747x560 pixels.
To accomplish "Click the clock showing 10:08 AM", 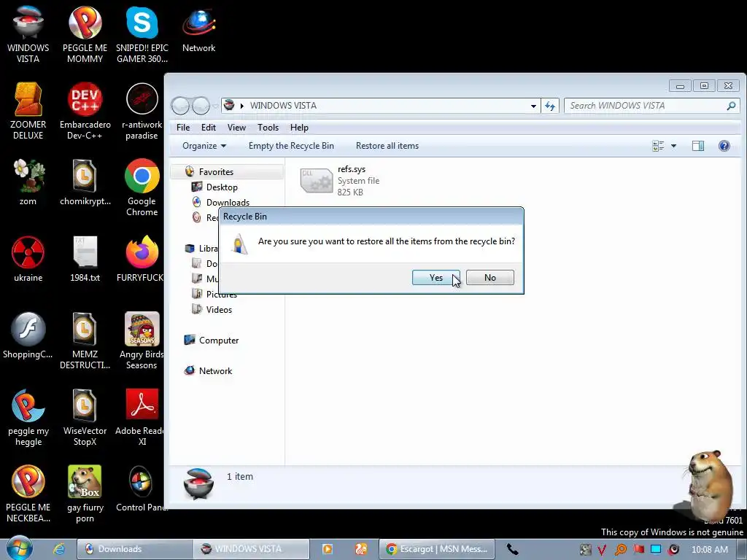I will point(709,550).
